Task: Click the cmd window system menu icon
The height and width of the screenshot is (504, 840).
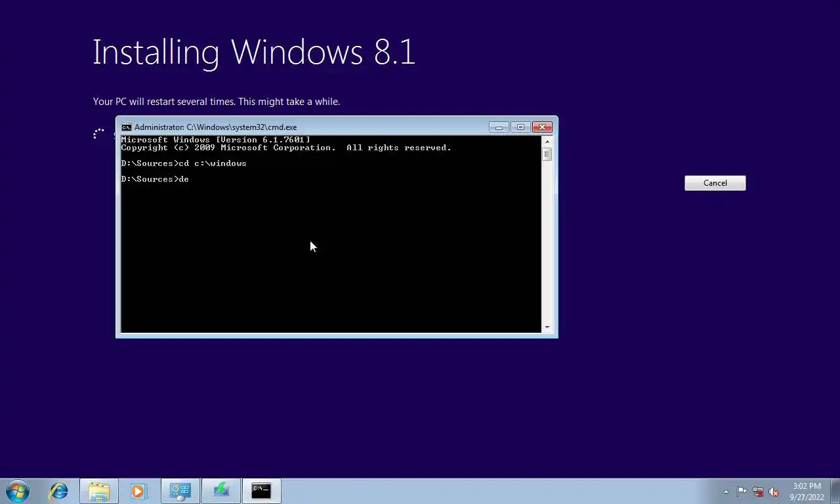Action: (x=127, y=127)
